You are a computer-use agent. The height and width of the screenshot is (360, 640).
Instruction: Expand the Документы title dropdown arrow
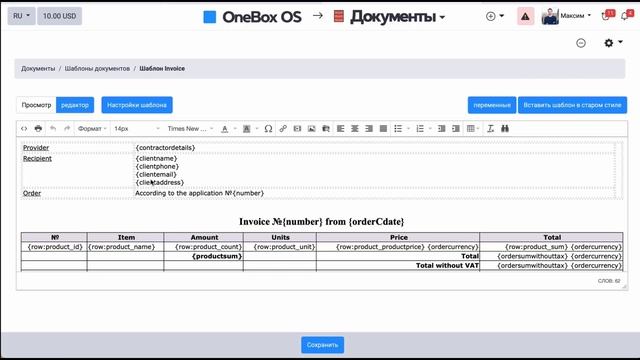(x=442, y=18)
